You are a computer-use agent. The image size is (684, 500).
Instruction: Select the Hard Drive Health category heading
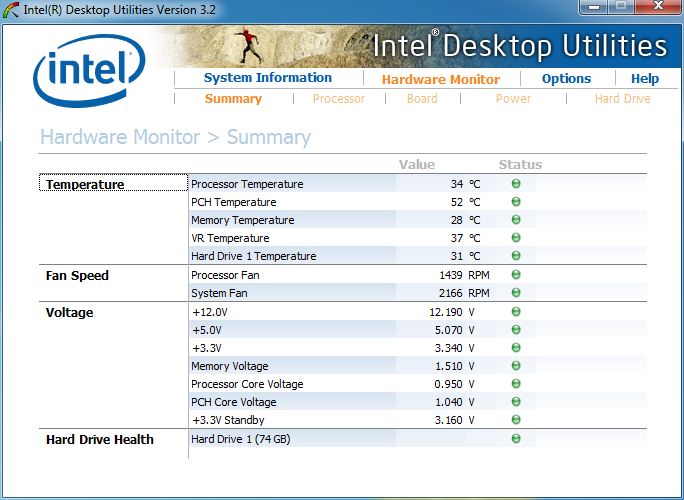[100, 439]
